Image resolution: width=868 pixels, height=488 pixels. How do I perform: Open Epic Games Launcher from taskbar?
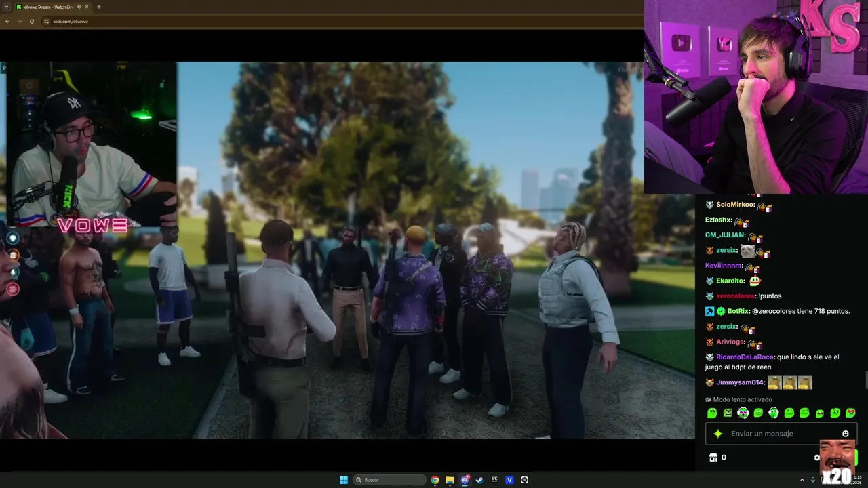[x=494, y=480]
